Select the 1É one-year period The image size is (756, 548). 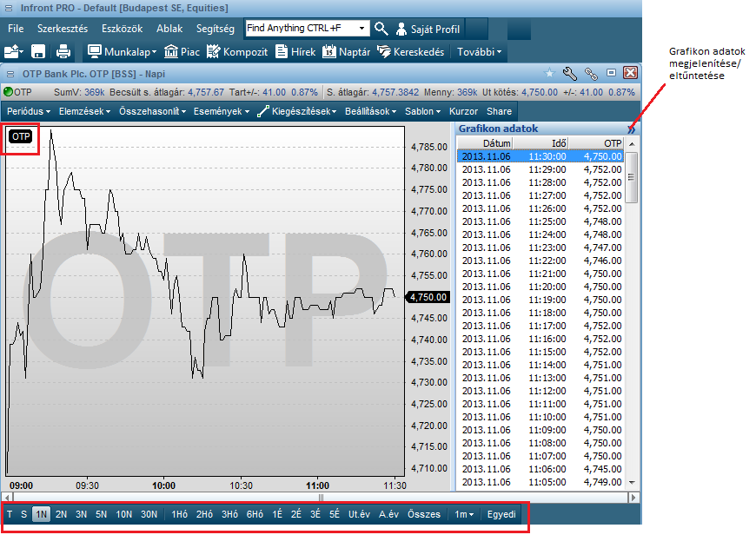click(x=277, y=514)
